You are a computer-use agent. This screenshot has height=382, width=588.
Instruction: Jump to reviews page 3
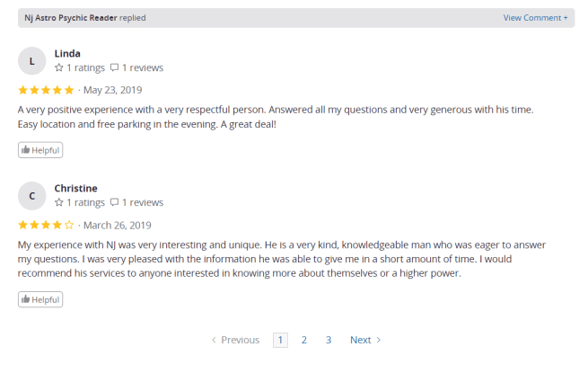329,340
